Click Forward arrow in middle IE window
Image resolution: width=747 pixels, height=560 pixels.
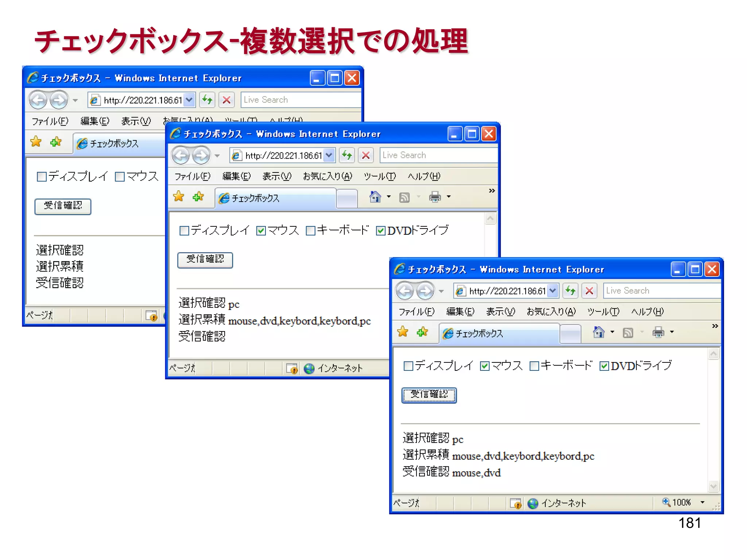pos(201,156)
